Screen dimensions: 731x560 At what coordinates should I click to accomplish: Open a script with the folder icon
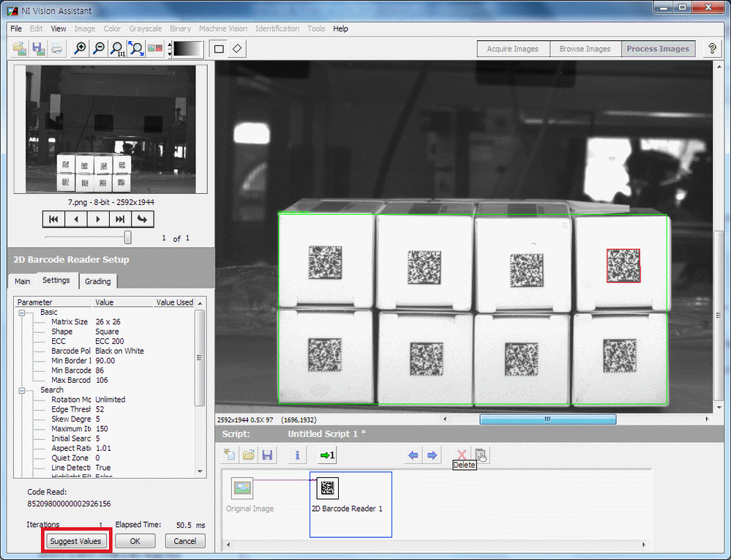249,455
